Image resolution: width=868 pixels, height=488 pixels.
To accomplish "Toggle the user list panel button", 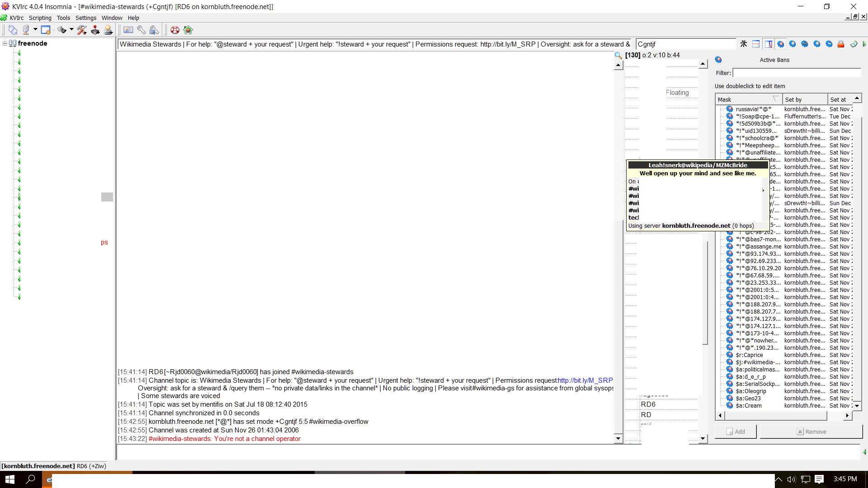I will click(x=768, y=44).
